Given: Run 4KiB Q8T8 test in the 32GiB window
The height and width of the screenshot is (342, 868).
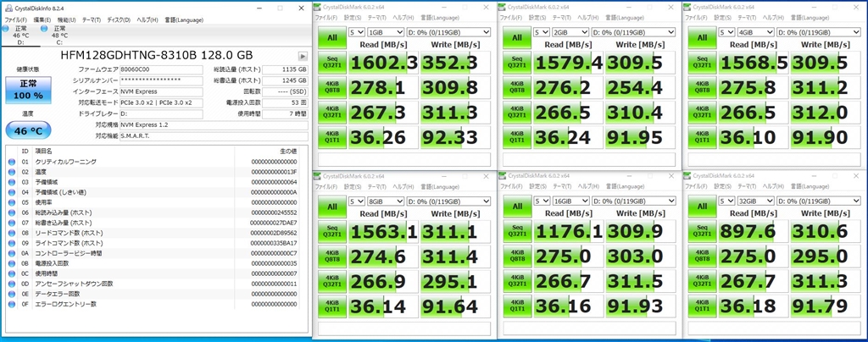Looking at the screenshot, I should pyautogui.click(x=702, y=256).
